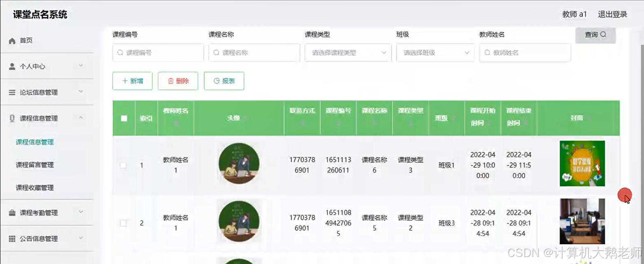The image size is (644, 264).
Task: Click the briefcase icon beside 课程考勤管理
Action: 12,213
